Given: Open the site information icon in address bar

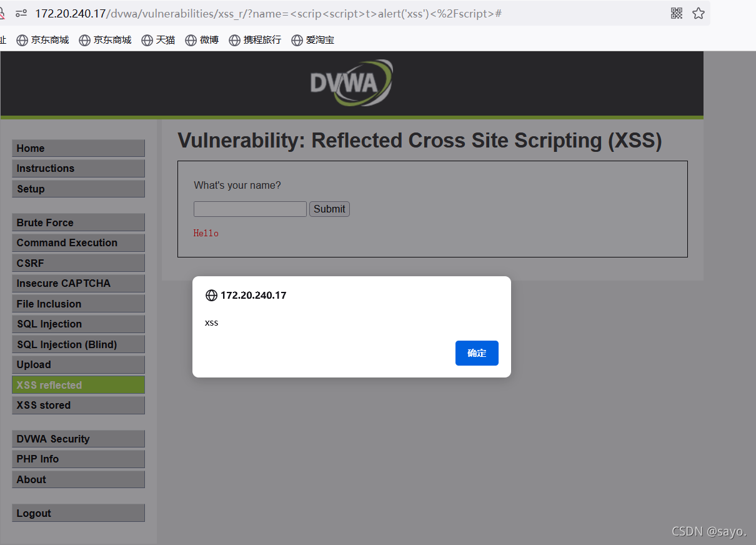Looking at the screenshot, I should tap(21, 13).
